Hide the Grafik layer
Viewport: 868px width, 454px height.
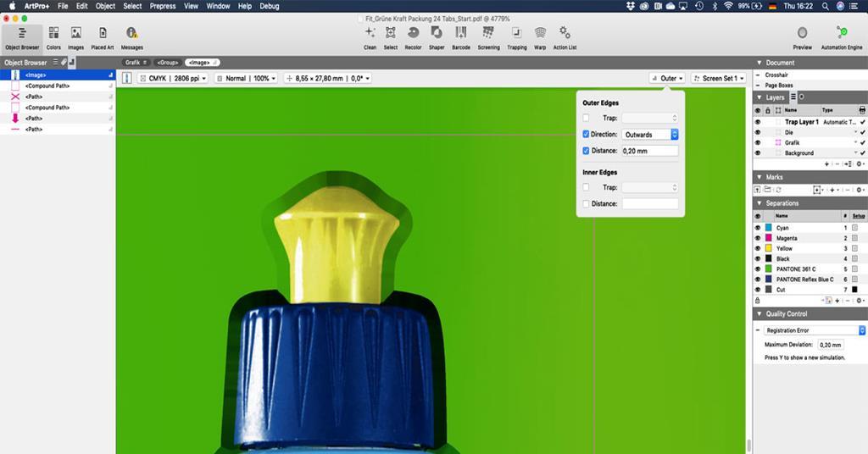(758, 142)
